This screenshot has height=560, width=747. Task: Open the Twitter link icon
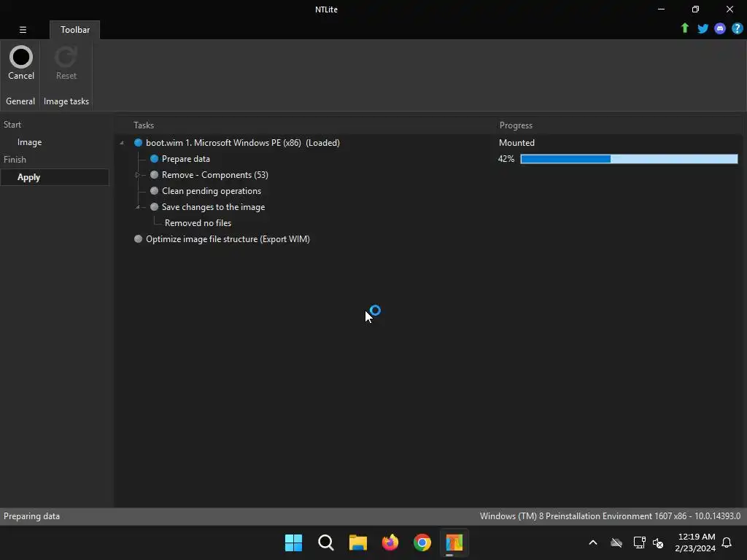tap(703, 28)
